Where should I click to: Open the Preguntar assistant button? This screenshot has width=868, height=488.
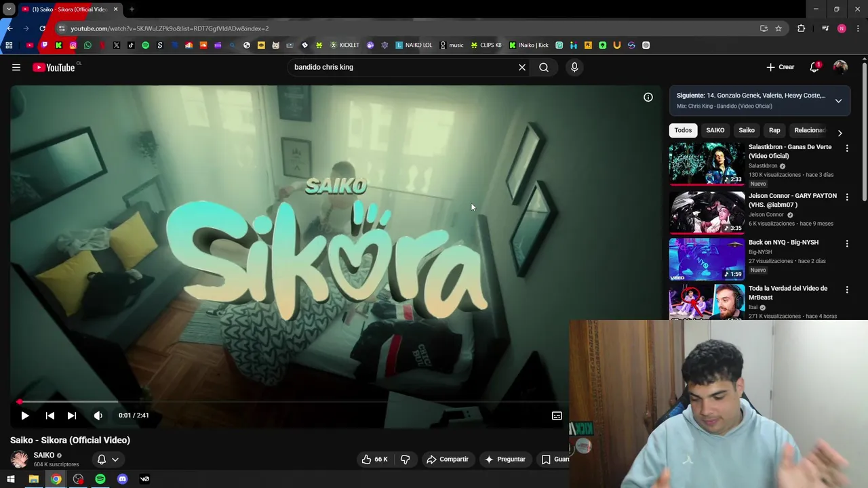pyautogui.click(x=505, y=459)
